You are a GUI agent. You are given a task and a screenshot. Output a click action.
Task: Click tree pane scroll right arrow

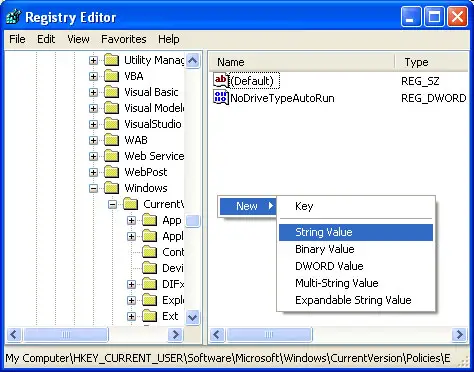175,334
